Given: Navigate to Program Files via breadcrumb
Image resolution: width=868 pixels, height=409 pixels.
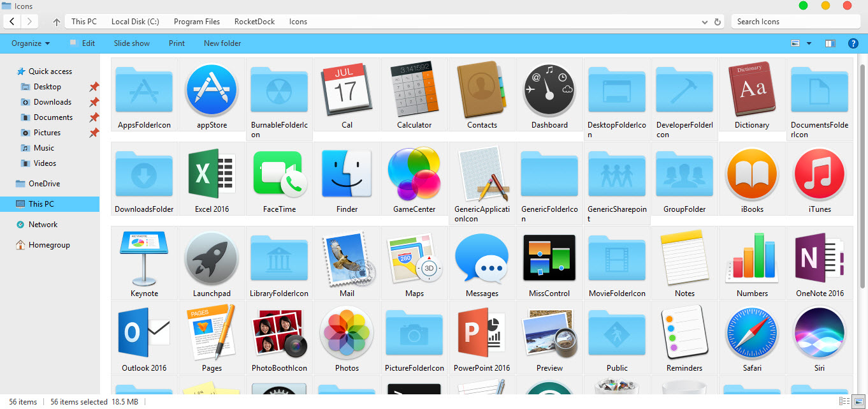Looking at the screenshot, I should point(196,21).
